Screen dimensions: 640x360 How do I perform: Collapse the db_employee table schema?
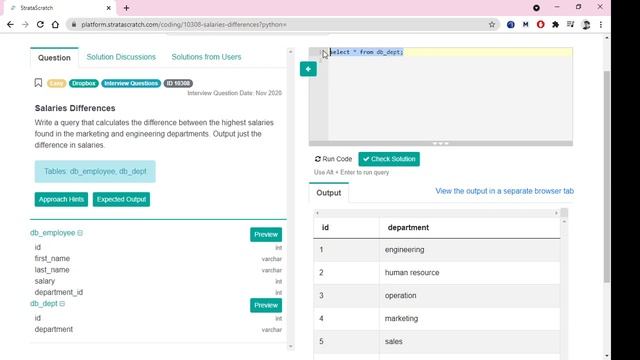(x=80, y=233)
